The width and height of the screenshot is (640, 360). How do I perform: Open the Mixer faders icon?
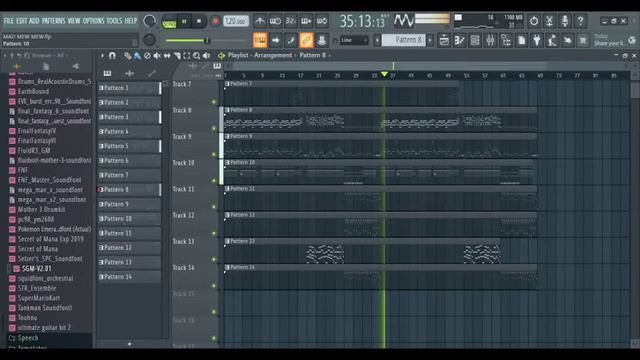[491, 40]
